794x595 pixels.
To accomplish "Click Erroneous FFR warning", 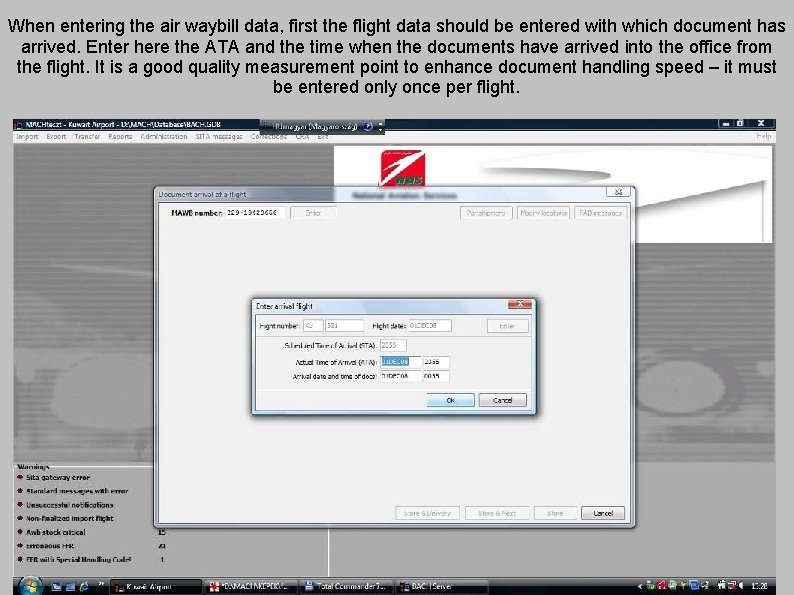I will 50,546.
